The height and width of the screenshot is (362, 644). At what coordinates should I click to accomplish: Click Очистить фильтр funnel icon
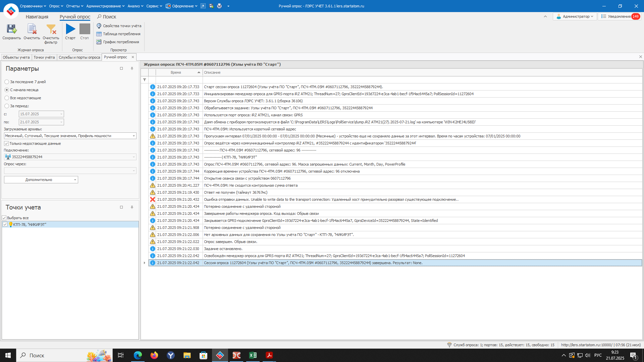point(51,29)
